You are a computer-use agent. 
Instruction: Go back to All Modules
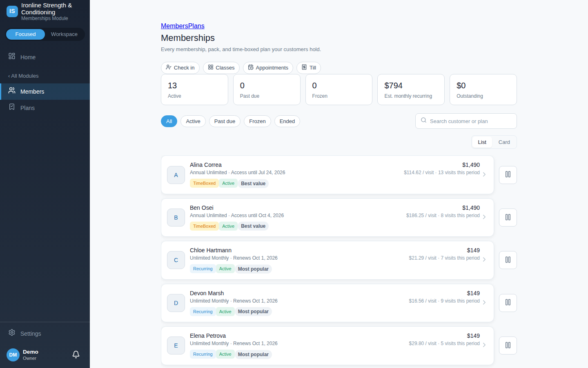point(23,76)
